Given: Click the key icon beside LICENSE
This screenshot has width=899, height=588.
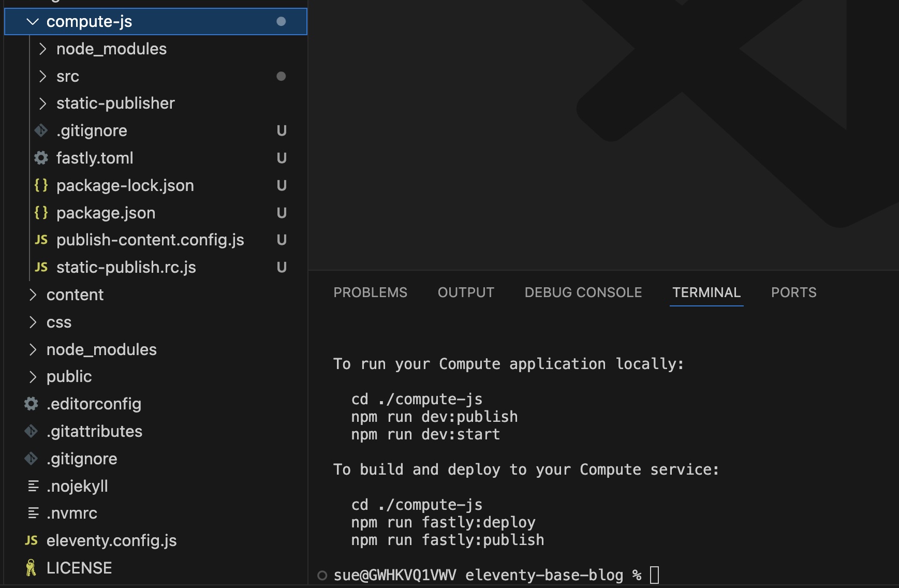Looking at the screenshot, I should click(x=31, y=567).
